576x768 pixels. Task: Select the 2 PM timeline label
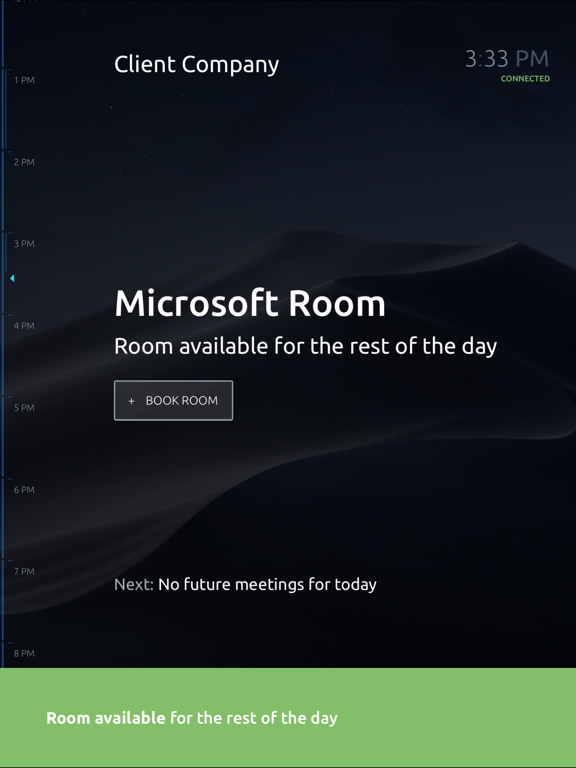coord(24,162)
